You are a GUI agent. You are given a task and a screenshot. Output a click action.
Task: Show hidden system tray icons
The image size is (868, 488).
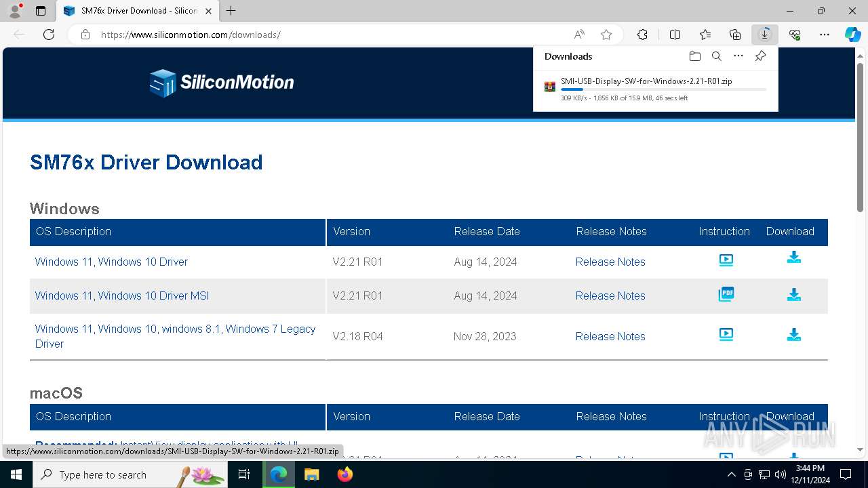pyautogui.click(x=731, y=474)
